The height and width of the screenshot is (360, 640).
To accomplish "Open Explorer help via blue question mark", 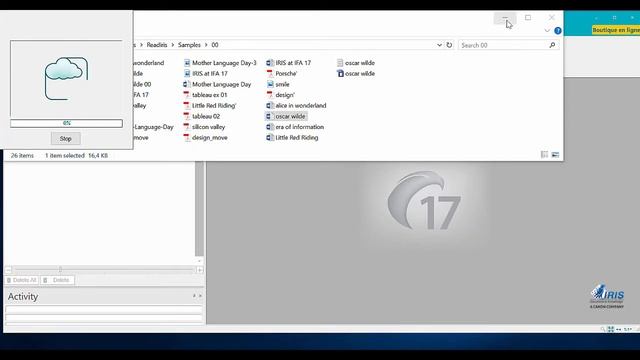I will coord(558,31).
